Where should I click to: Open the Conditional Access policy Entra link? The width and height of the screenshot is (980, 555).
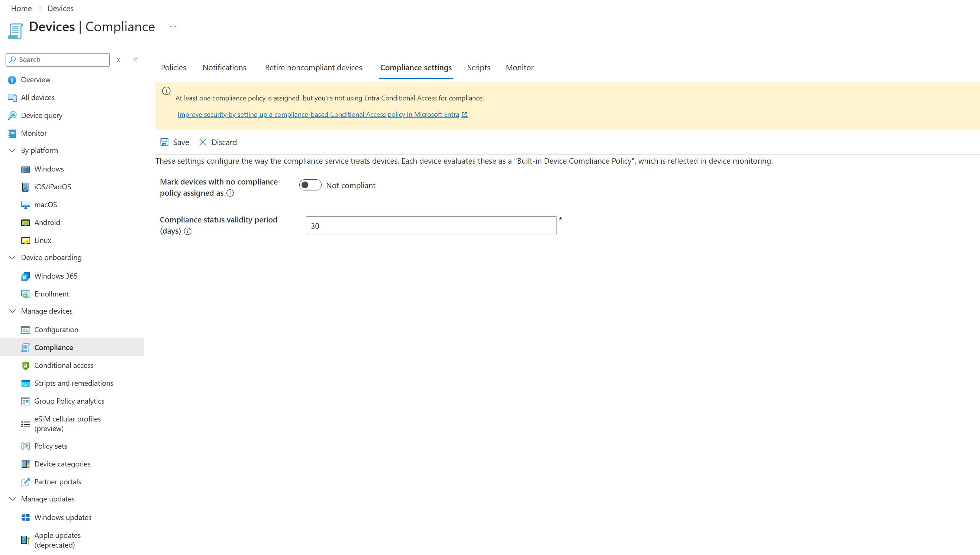pos(318,114)
